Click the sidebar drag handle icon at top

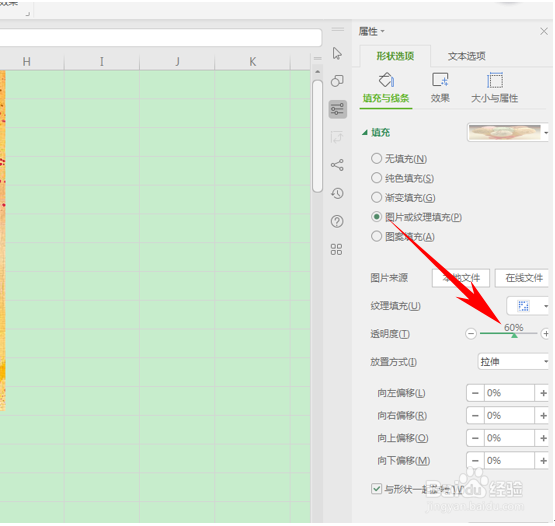click(x=338, y=29)
